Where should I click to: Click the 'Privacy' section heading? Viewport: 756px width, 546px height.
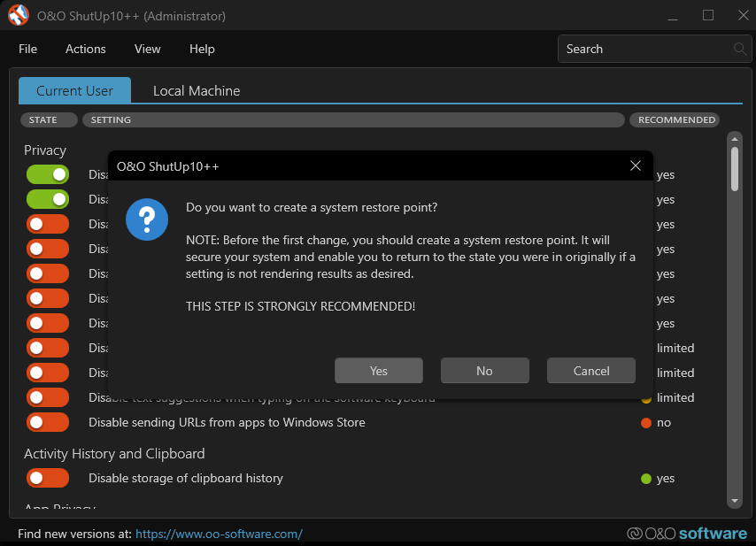tap(45, 150)
